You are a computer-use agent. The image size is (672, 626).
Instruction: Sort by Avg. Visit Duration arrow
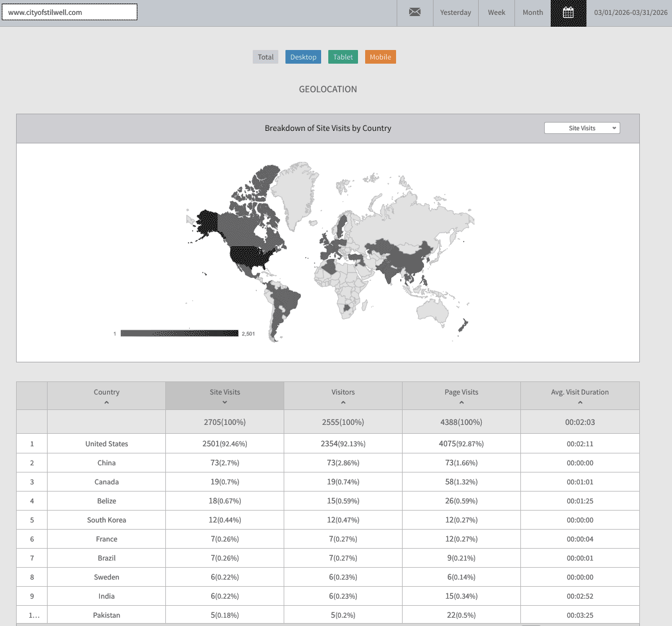(x=580, y=403)
